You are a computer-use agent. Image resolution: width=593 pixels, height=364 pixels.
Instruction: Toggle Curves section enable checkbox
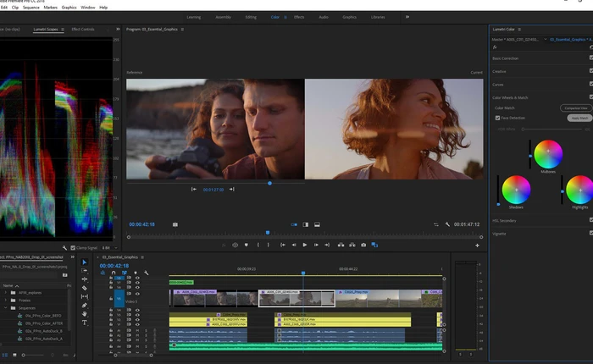coord(591,84)
